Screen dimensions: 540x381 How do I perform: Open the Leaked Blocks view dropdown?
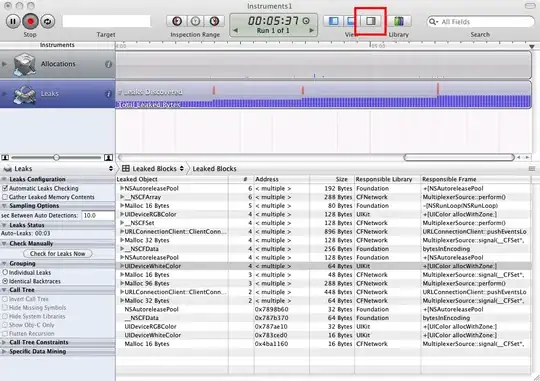pyautogui.click(x=153, y=168)
